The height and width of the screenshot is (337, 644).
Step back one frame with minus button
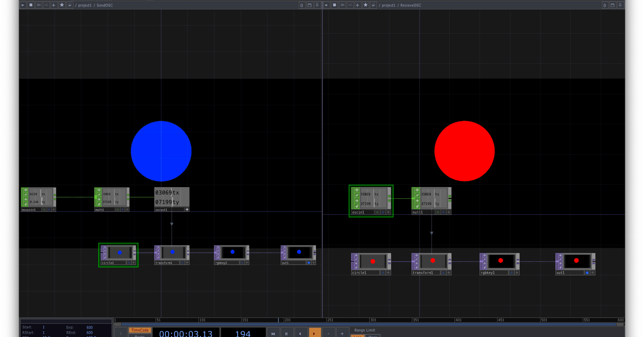(328, 333)
